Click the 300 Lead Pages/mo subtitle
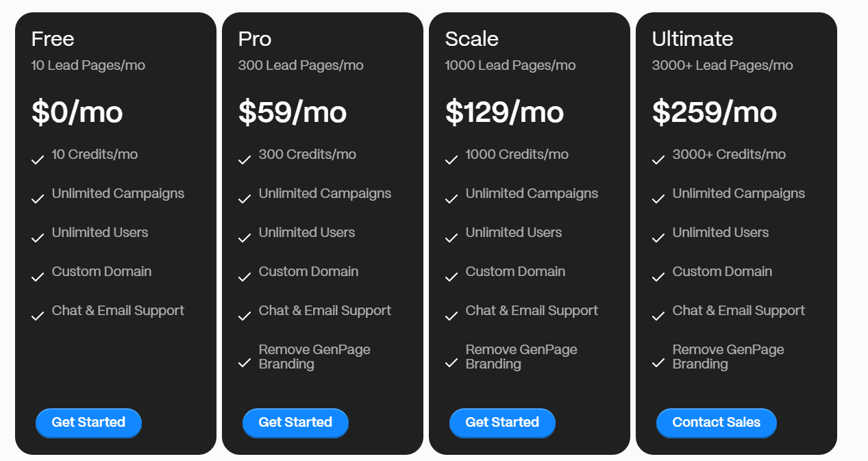This screenshot has height=461, width=868. (x=300, y=65)
